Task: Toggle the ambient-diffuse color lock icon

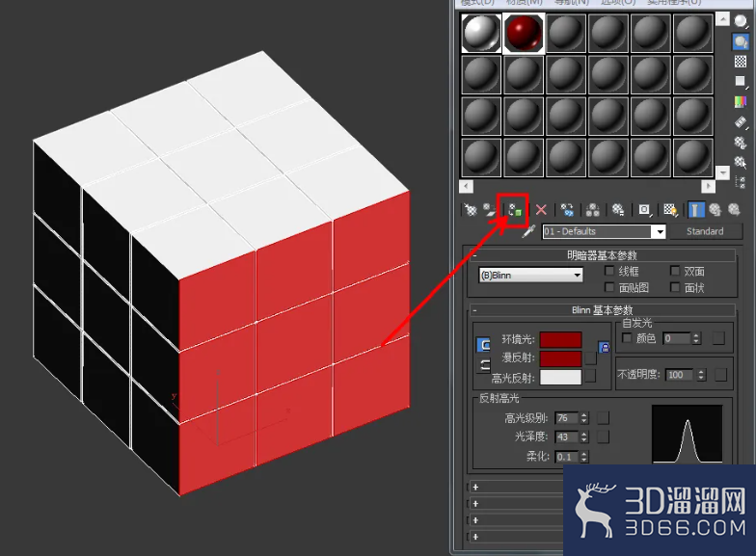Action: (x=484, y=345)
